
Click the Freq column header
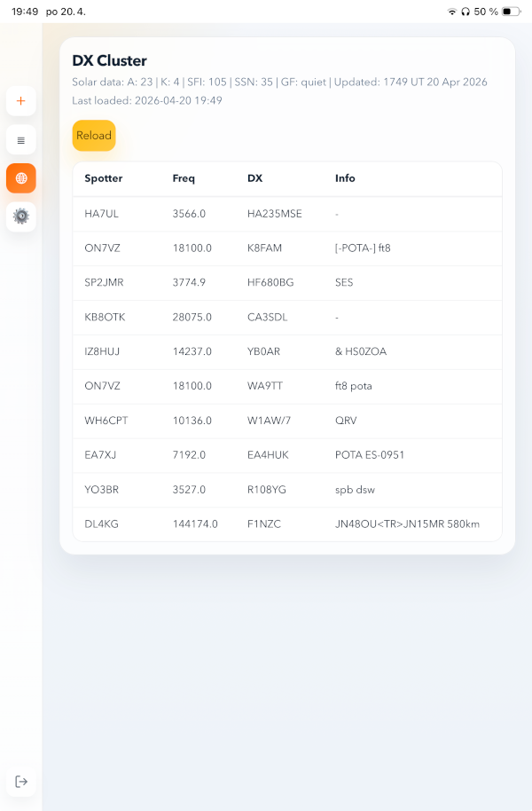[184, 178]
